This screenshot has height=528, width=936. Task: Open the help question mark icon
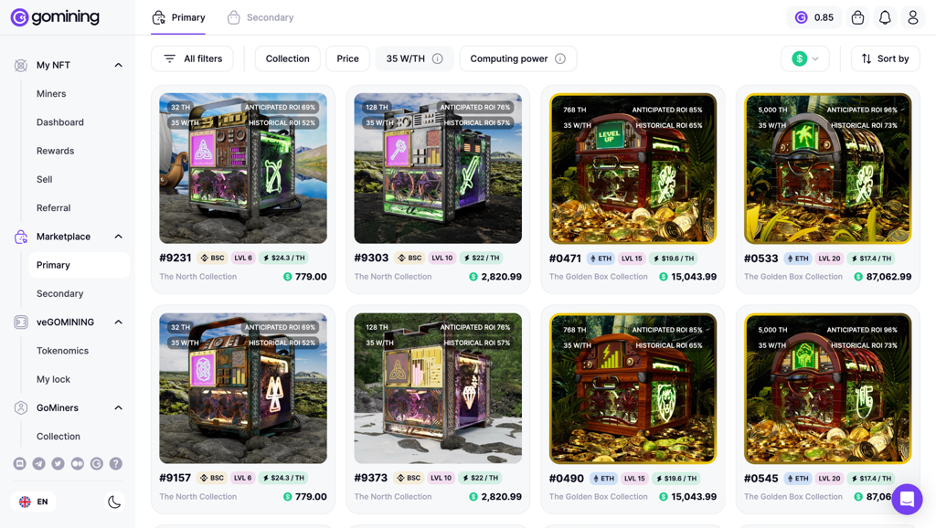(116, 464)
